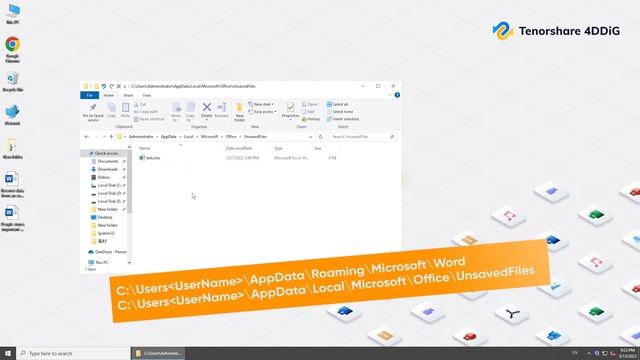
Task: Open the New item dropdown
Action: tap(261, 104)
